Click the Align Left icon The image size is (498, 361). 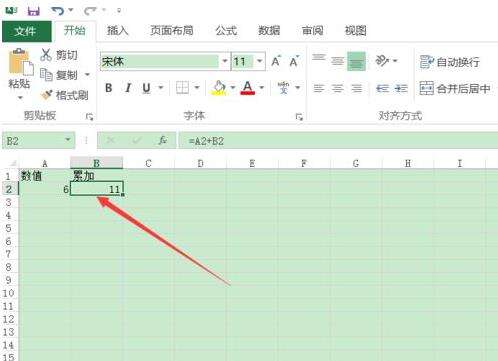pyautogui.click(x=319, y=88)
